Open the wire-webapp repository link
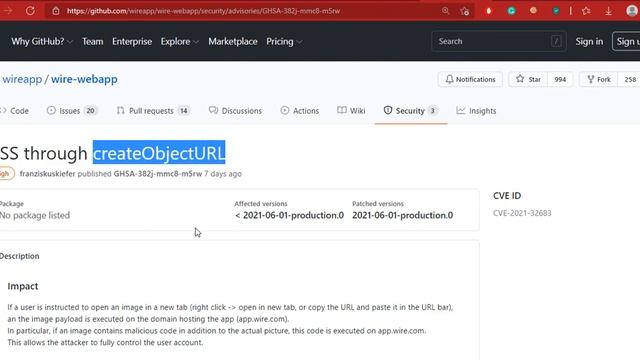 click(x=84, y=79)
